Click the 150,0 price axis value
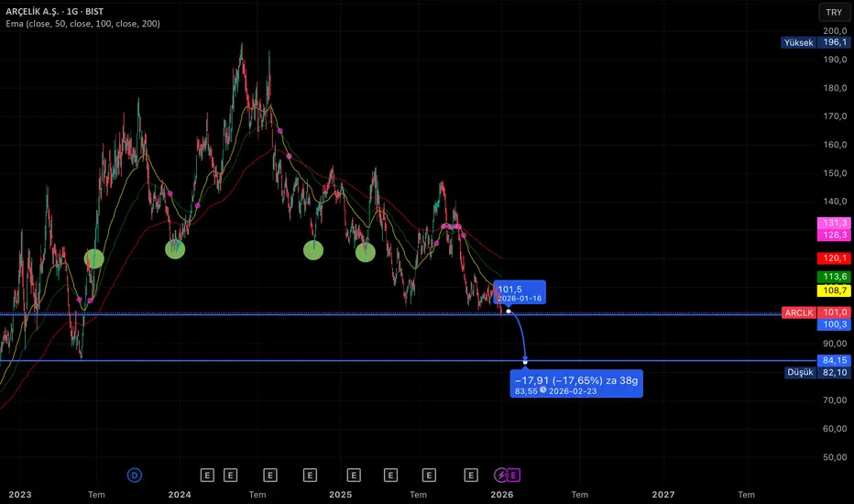The image size is (854, 504). (835, 172)
